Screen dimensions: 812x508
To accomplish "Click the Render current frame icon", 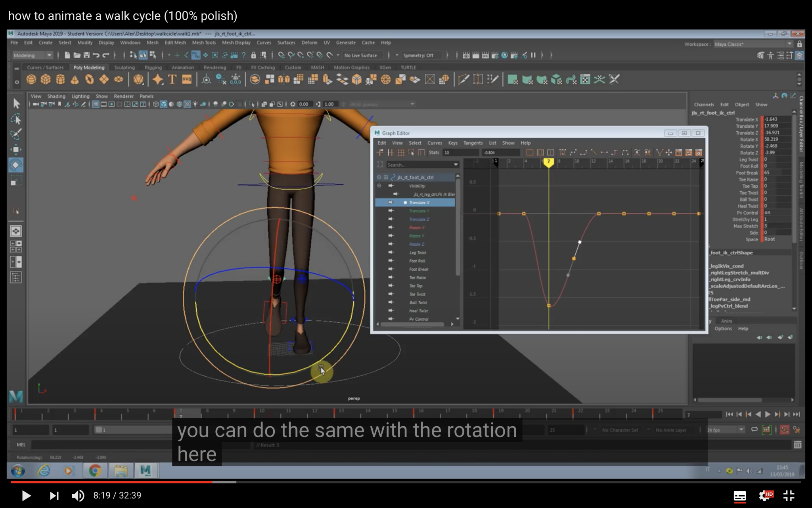I will click(x=466, y=55).
